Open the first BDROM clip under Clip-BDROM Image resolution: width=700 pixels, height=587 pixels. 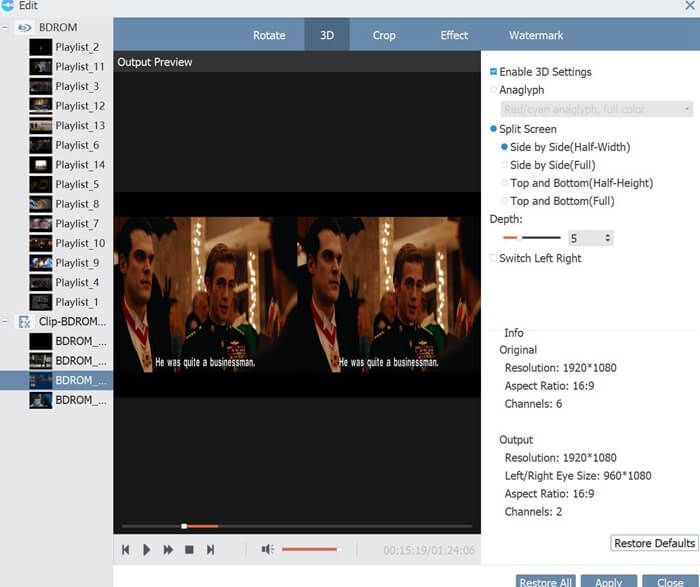pos(68,341)
